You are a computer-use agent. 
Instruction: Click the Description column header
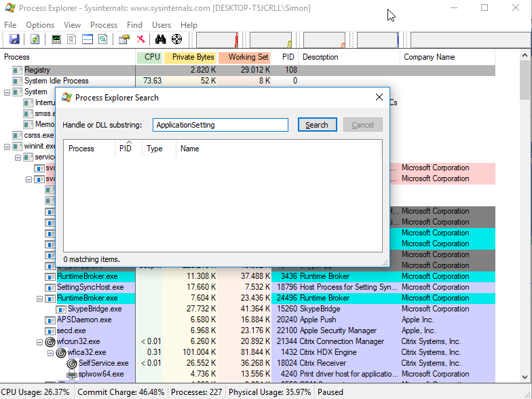pyautogui.click(x=349, y=57)
